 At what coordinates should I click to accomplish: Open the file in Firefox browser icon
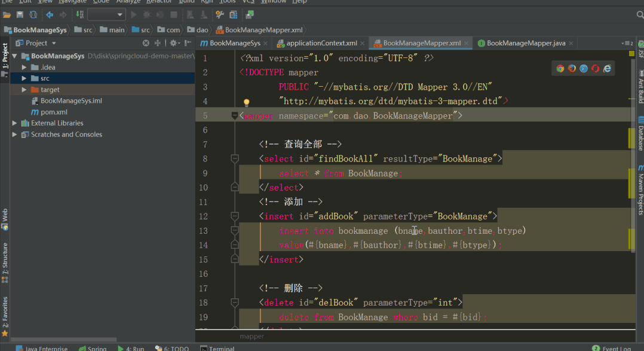click(x=572, y=69)
